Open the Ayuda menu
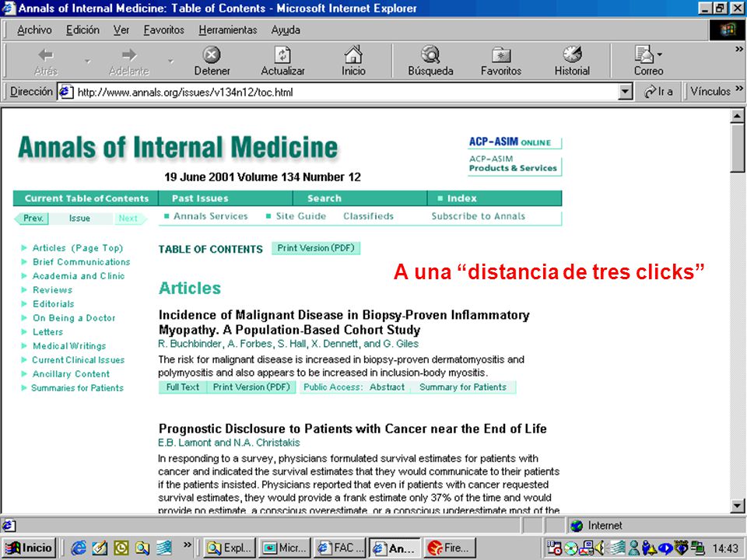This screenshot has width=747, height=560. 286,30
